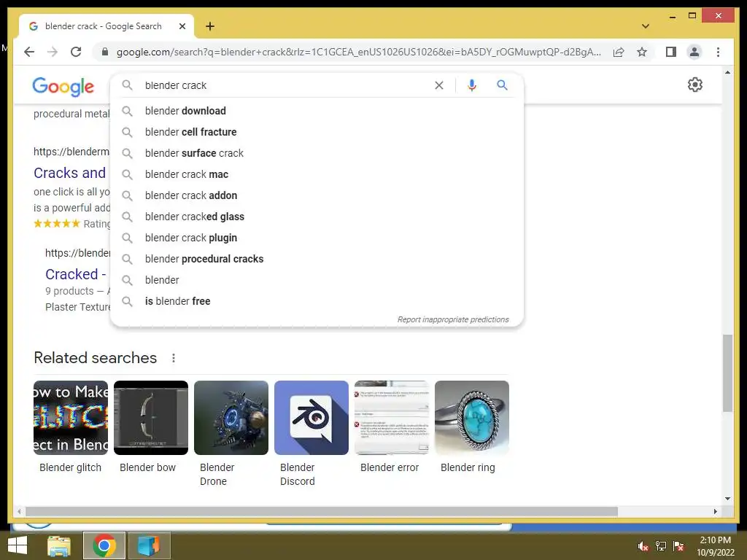Open the blue-orange app in taskbar
The image size is (747, 560).
click(x=149, y=545)
